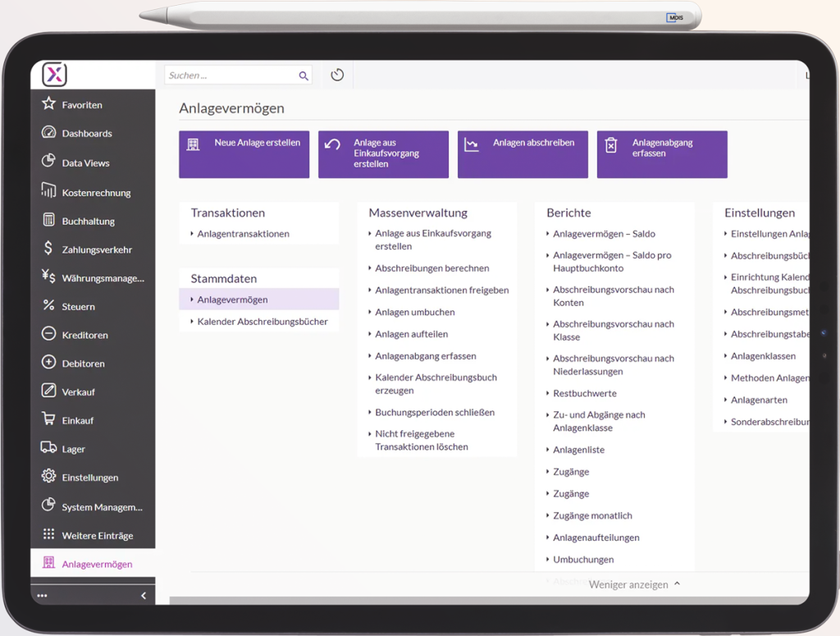Viewport: 840px width, 636px height.
Task: Open the Restbuchwerte report link
Action: [584, 394]
